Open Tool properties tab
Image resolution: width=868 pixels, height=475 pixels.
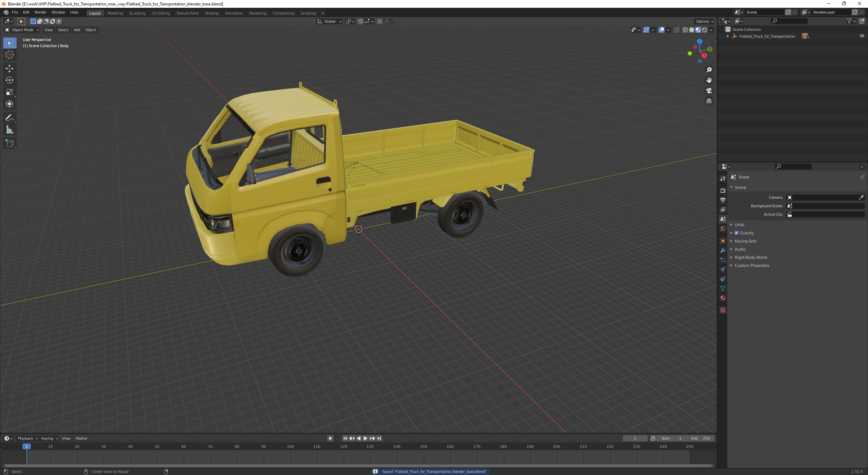[x=723, y=178]
